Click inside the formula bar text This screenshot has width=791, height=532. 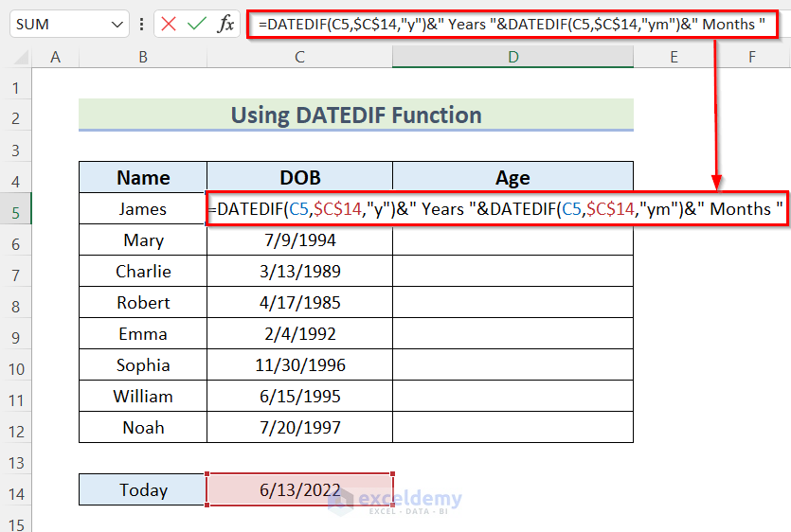512,24
